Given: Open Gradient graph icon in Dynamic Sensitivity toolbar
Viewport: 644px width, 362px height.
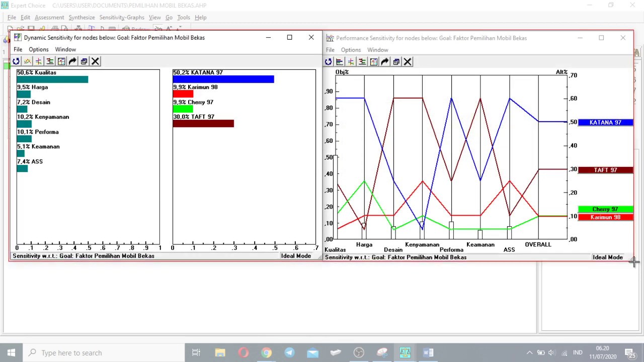Looking at the screenshot, I should coord(39,61).
